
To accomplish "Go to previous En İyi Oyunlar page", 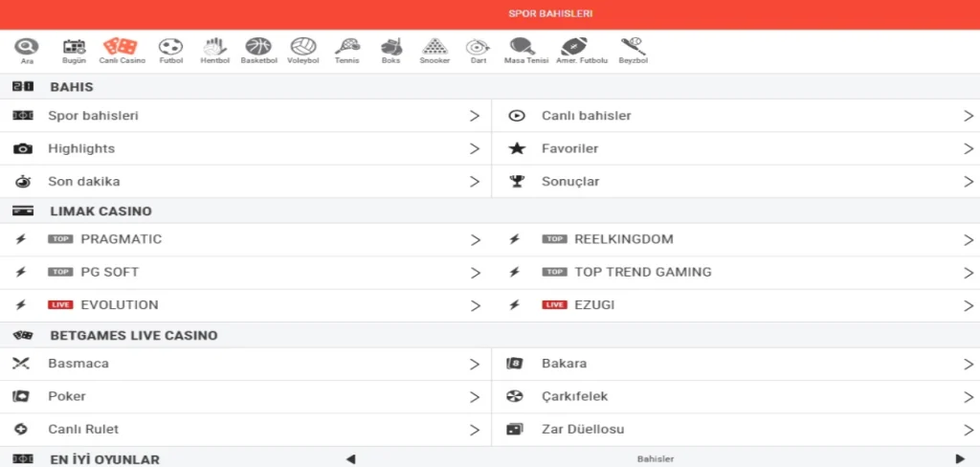I will [x=350, y=459].
